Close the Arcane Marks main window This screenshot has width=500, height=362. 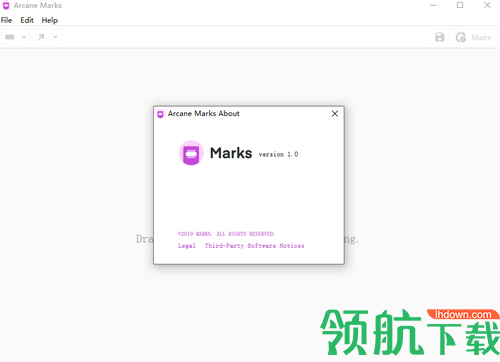(x=487, y=5)
